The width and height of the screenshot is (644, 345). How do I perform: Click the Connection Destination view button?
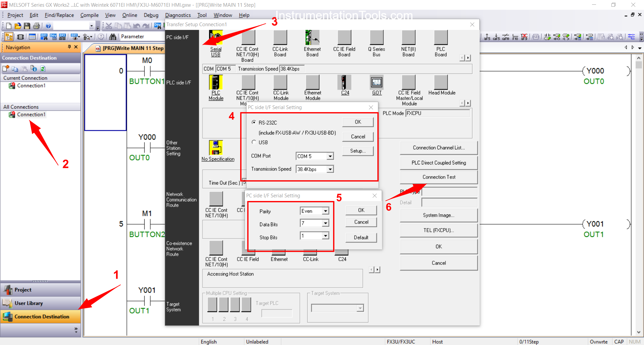[x=40, y=316]
